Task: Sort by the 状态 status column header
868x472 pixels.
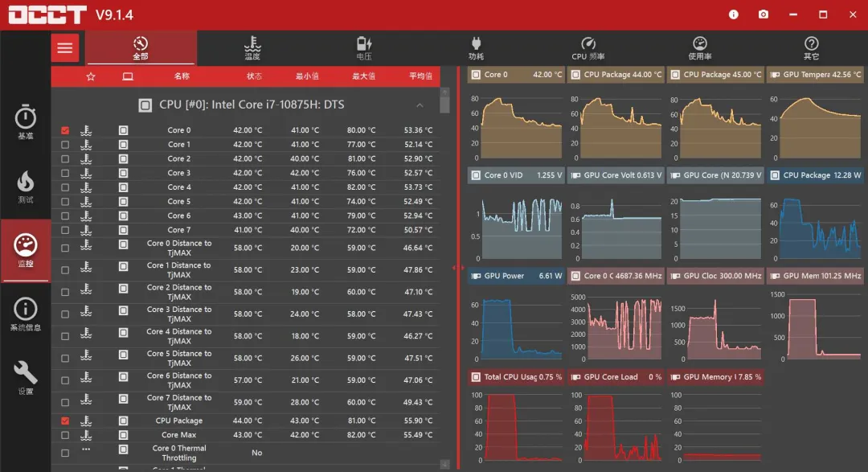Action: tap(254, 76)
